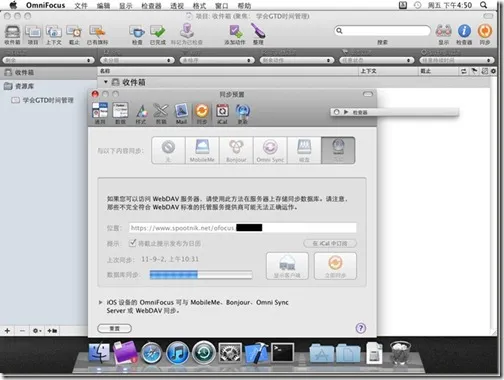Click the Reset (重置) button
This screenshot has height=380, width=504.
click(114, 328)
